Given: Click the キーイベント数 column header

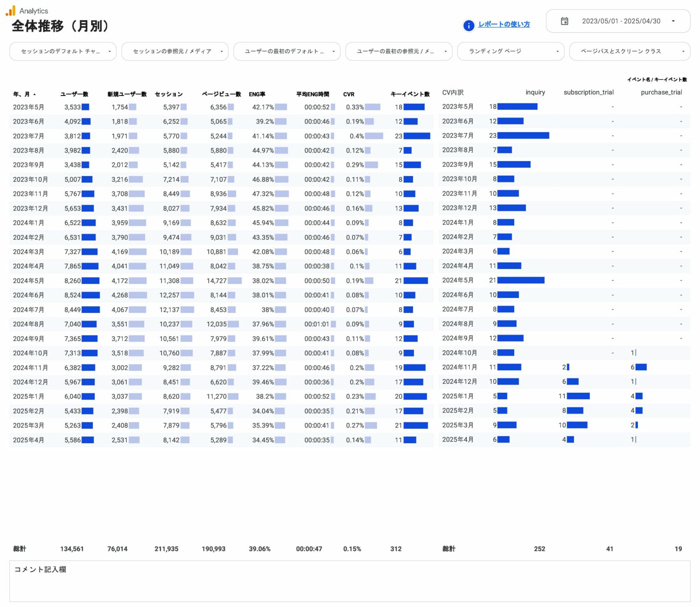Looking at the screenshot, I should pos(410,94).
